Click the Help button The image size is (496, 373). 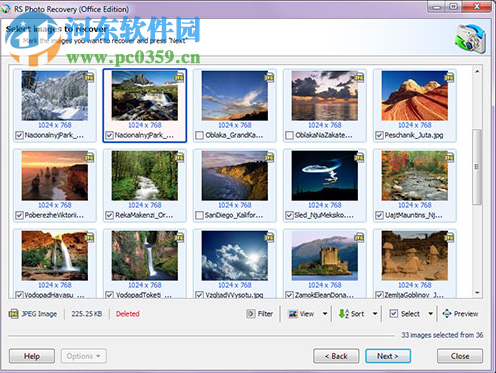[32, 356]
